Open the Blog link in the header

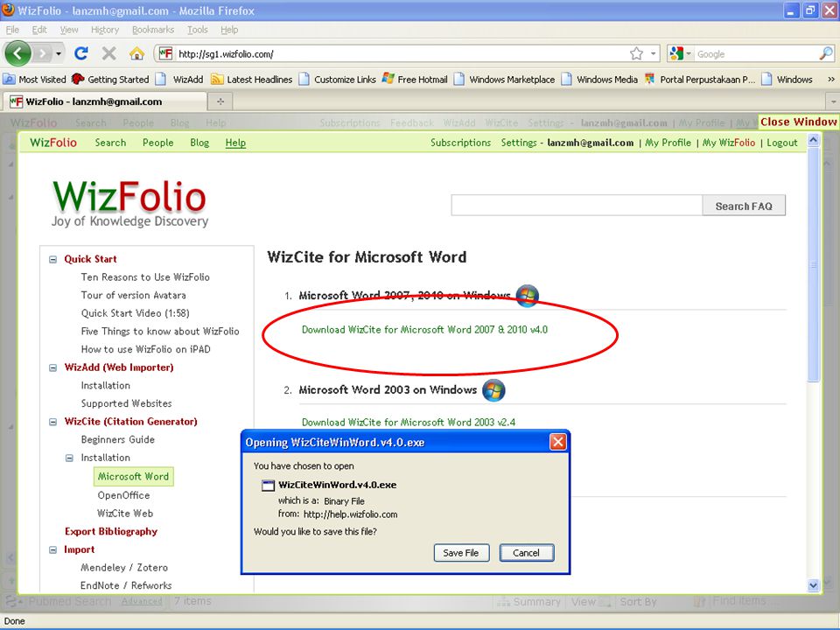(199, 143)
